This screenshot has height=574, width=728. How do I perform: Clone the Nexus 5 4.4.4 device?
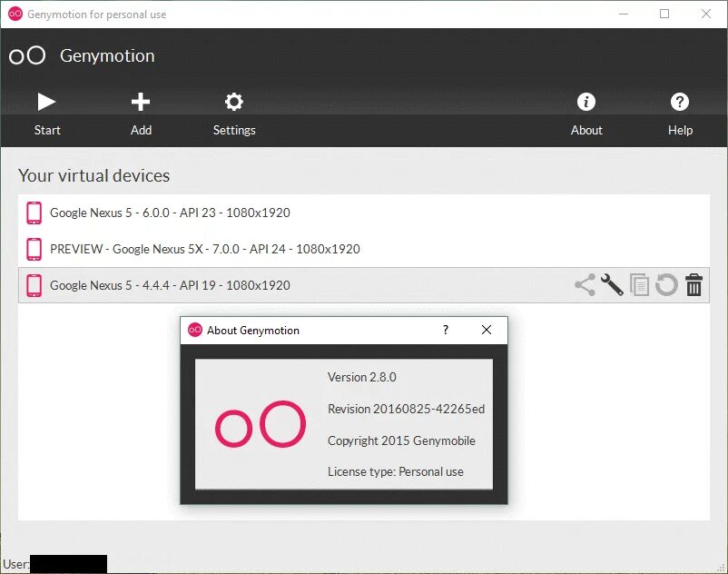point(639,284)
